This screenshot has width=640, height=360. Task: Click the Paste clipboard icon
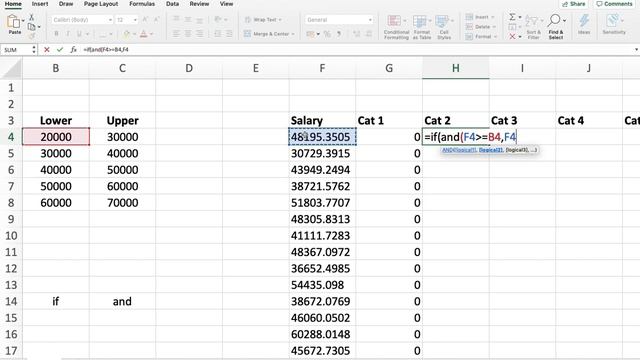click(14, 22)
